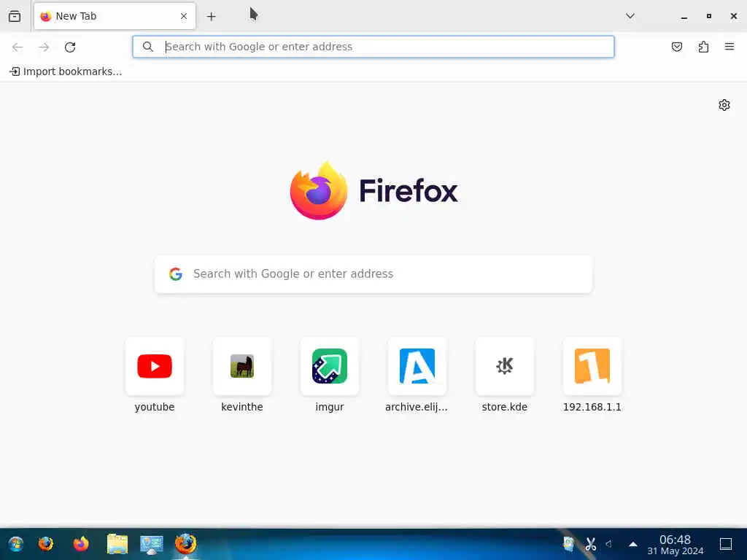Launch the first Firefox globe icon in taskbar
The width and height of the screenshot is (747, 560).
click(x=46, y=544)
